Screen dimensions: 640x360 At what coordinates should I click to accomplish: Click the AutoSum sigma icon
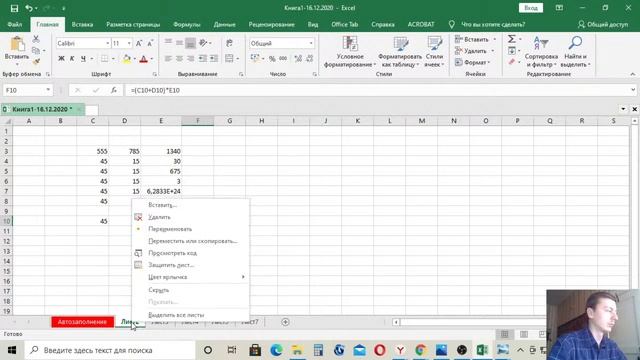(511, 39)
